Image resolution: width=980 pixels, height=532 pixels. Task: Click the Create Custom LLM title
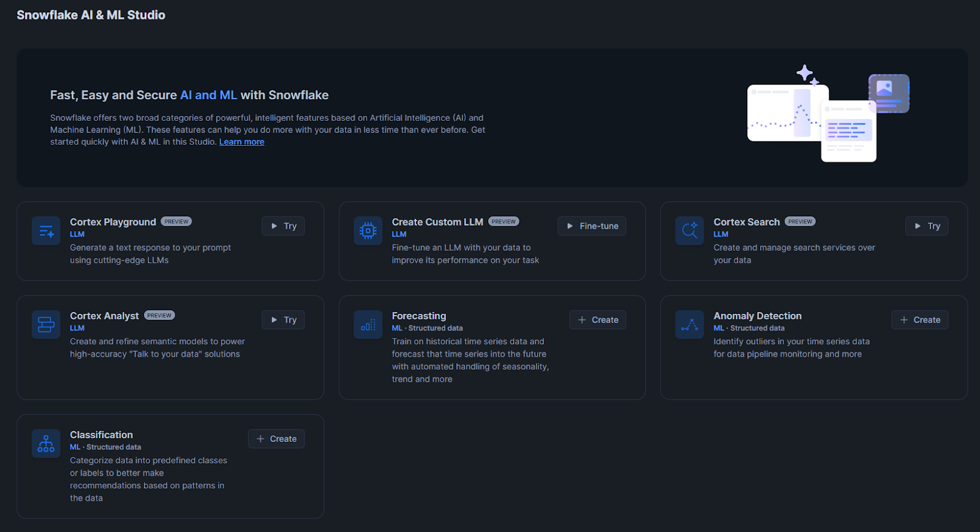[x=437, y=222]
